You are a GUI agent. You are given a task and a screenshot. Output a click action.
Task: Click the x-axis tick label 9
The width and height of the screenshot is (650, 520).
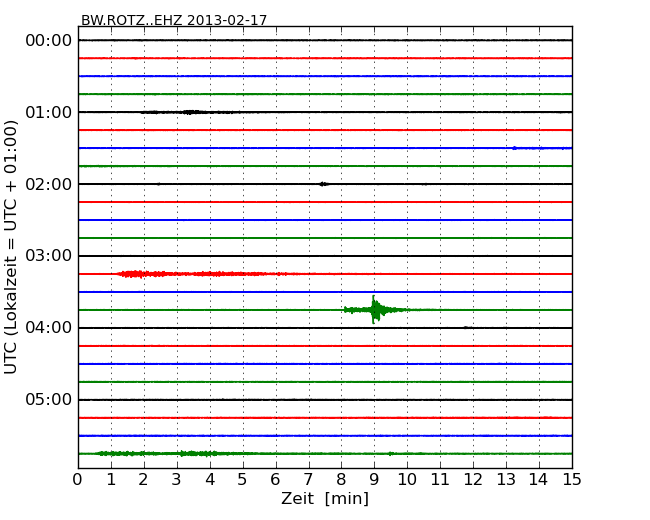(x=374, y=480)
